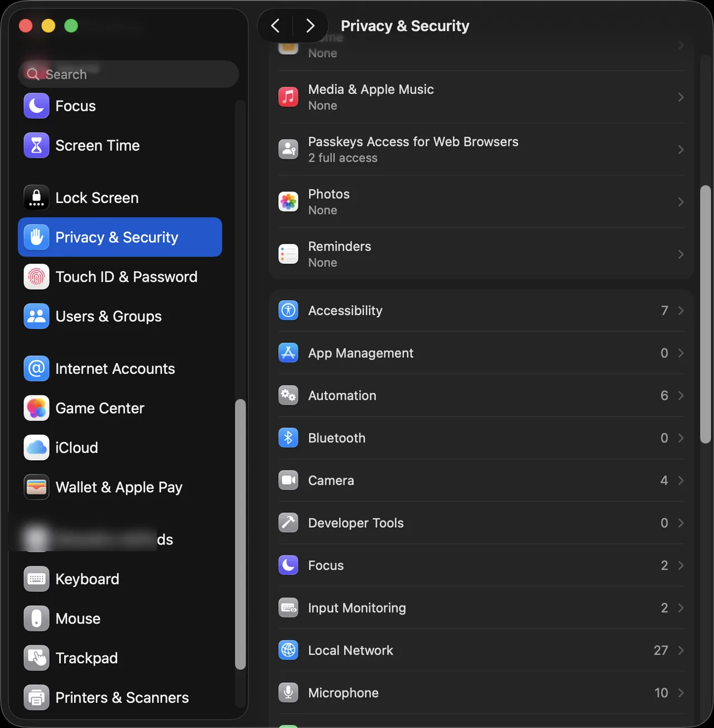Click the Input Monitoring keyboard icon
This screenshot has height=728, width=714.
coord(288,608)
